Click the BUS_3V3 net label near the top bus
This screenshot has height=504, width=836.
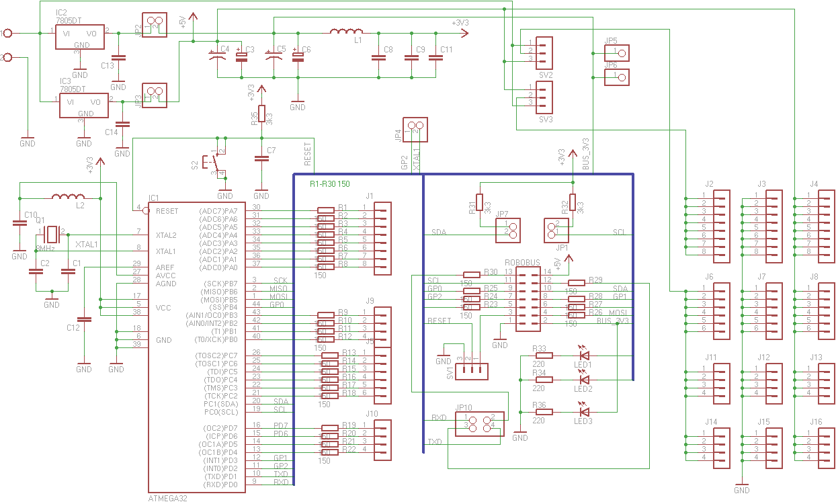[x=585, y=153]
